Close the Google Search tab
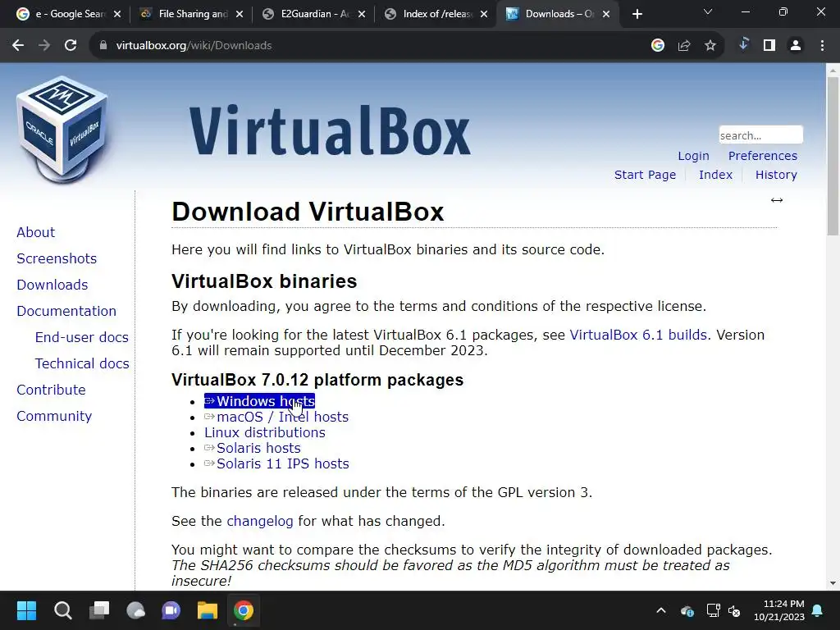 [118, 14]
